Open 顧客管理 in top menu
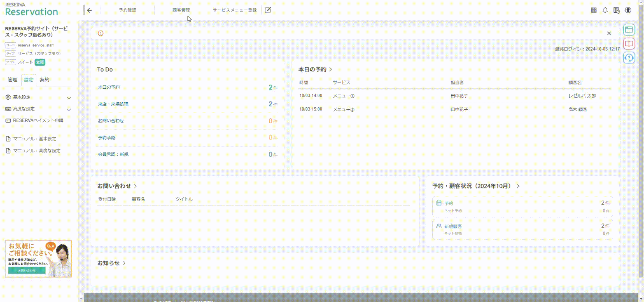This screenshot has height=302, width=644. click(x=181, y=10)
